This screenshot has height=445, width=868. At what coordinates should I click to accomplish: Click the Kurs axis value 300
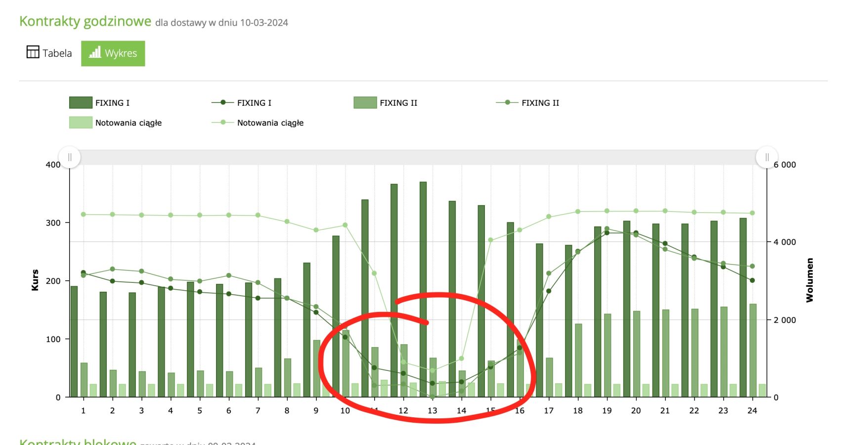pos(53,223)
